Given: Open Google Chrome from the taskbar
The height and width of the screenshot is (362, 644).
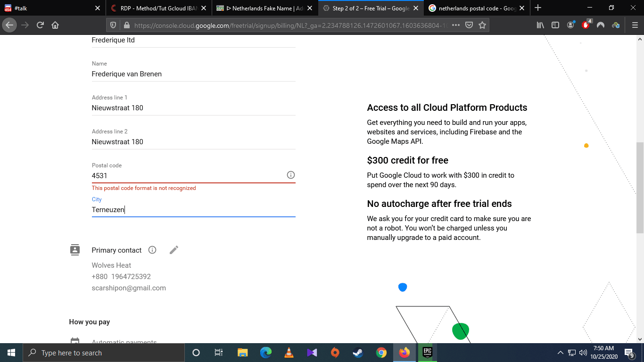Looking at the screenshot, I should [x=381, y=353].
